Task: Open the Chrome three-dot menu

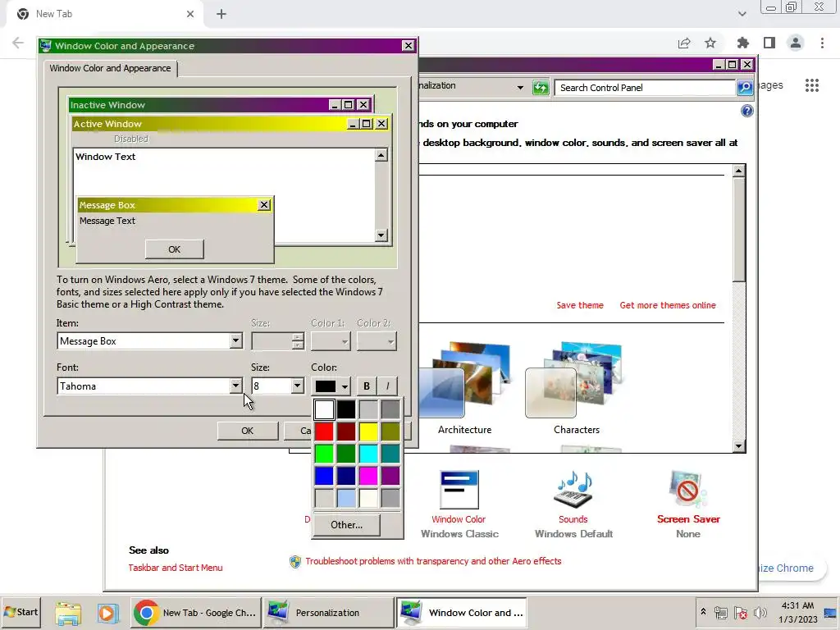Action: click(822, 43)
